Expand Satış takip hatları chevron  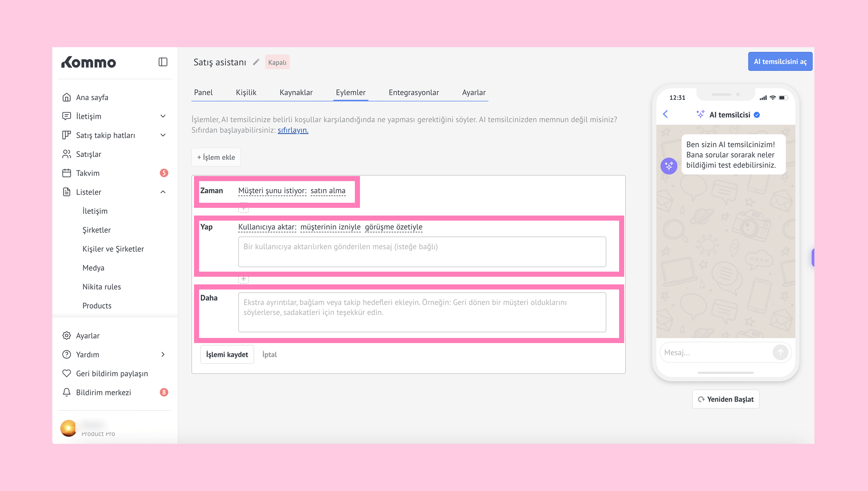[x=163, y=135]
